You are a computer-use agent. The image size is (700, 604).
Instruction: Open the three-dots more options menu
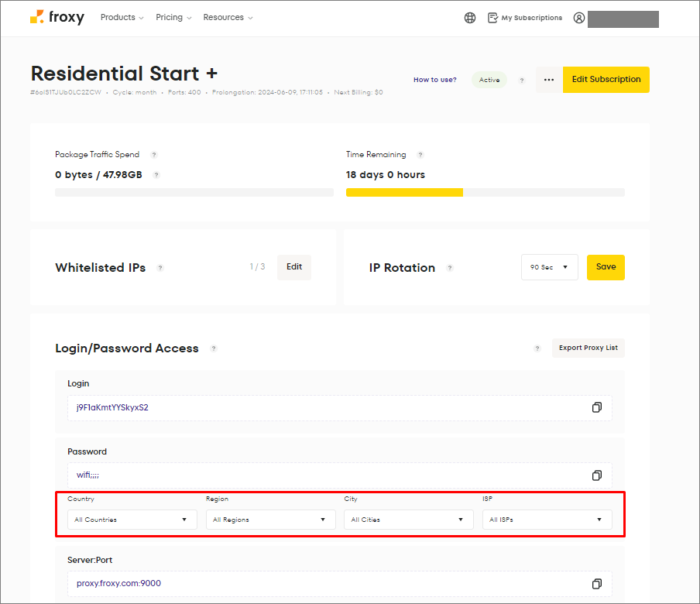tap(549, 80)
